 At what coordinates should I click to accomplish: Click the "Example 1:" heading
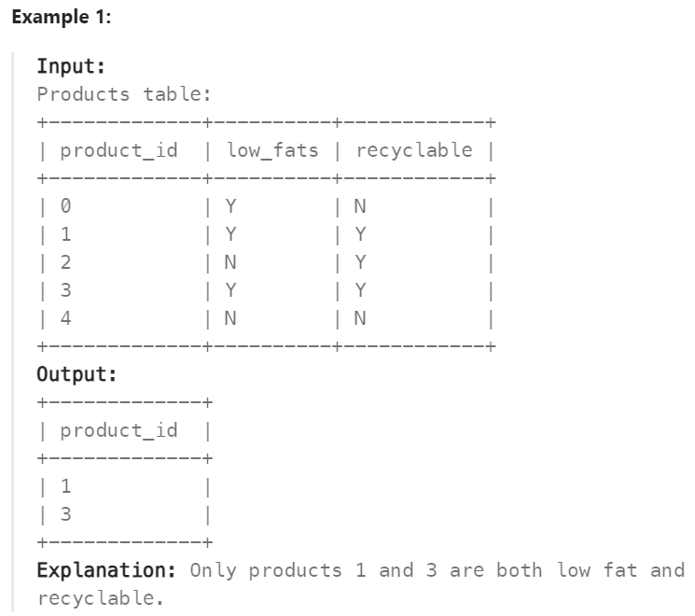point(61,18)
